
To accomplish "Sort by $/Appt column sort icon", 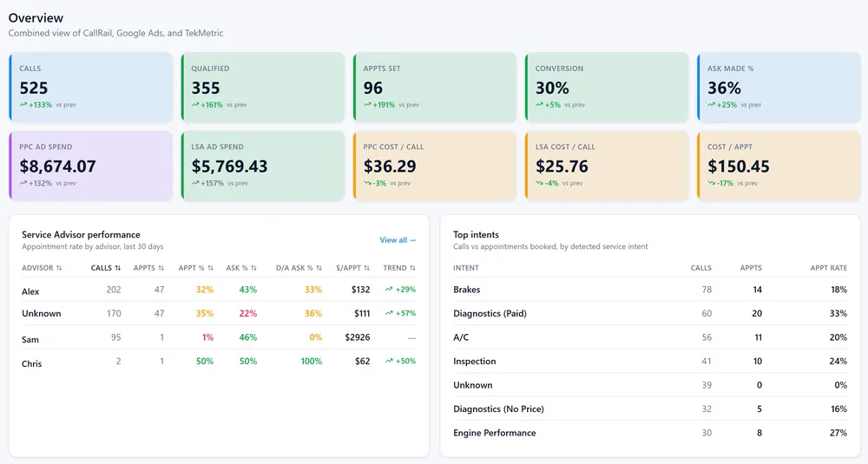I will pos(367,268).
